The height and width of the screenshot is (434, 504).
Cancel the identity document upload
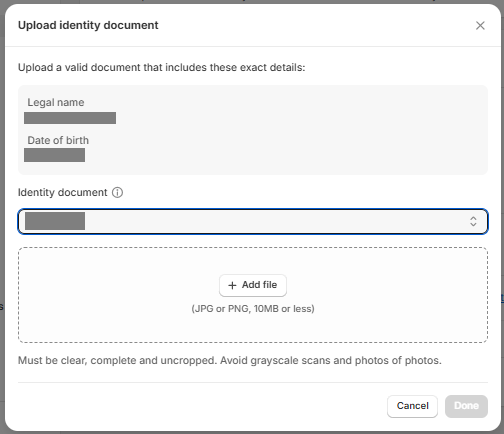coord(412,406)
